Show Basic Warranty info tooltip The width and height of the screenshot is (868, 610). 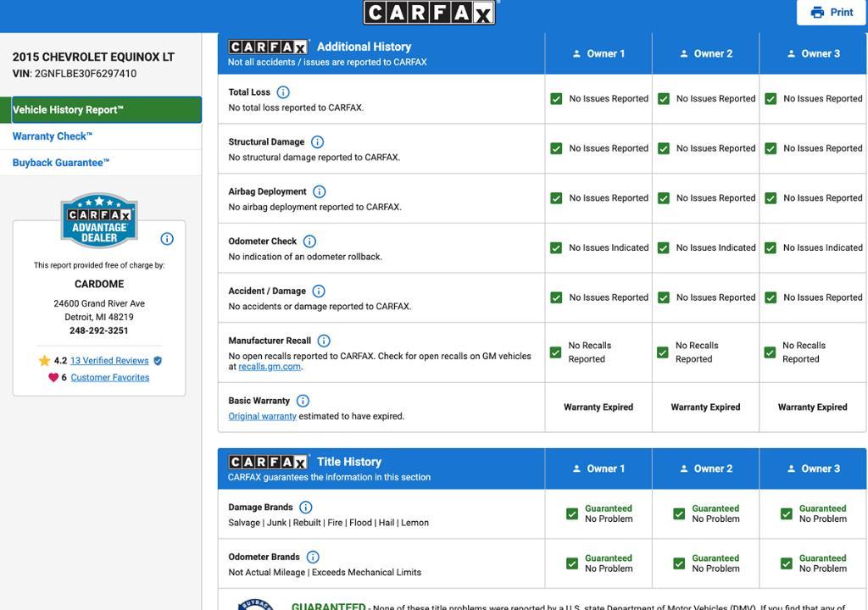tap(303, 401)
